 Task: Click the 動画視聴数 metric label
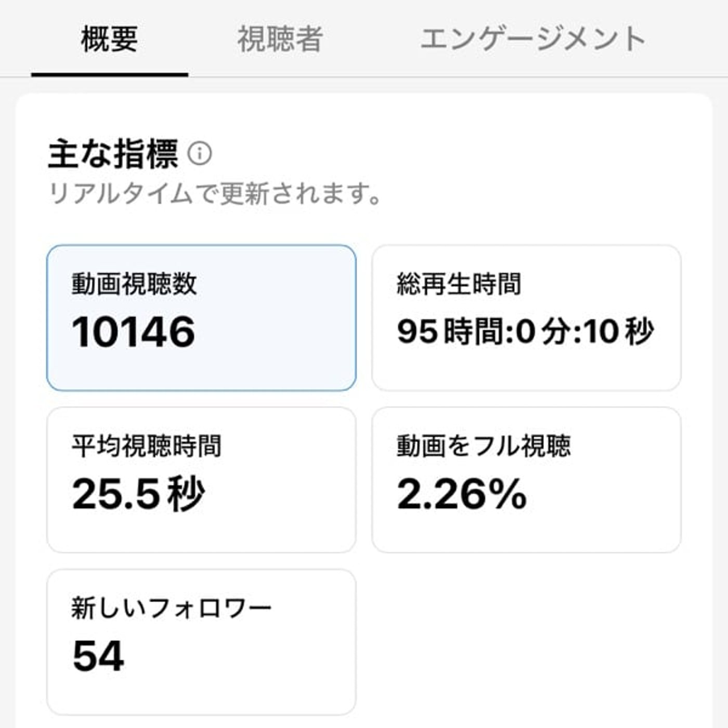click(x=134, y=284)
